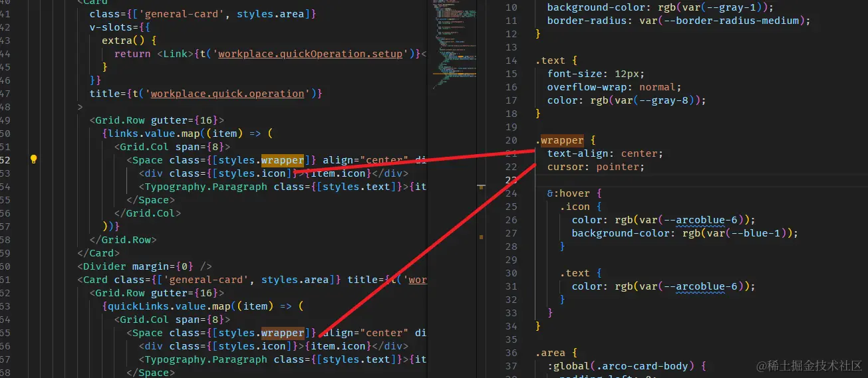Click the '.text' selector on line 14
868x378 pixels.
point(550,60)
